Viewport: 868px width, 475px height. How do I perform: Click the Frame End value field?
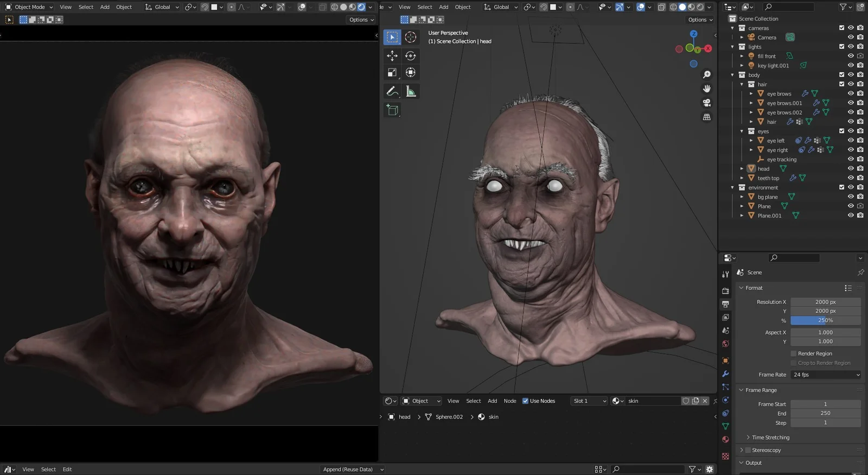[825, 413]
